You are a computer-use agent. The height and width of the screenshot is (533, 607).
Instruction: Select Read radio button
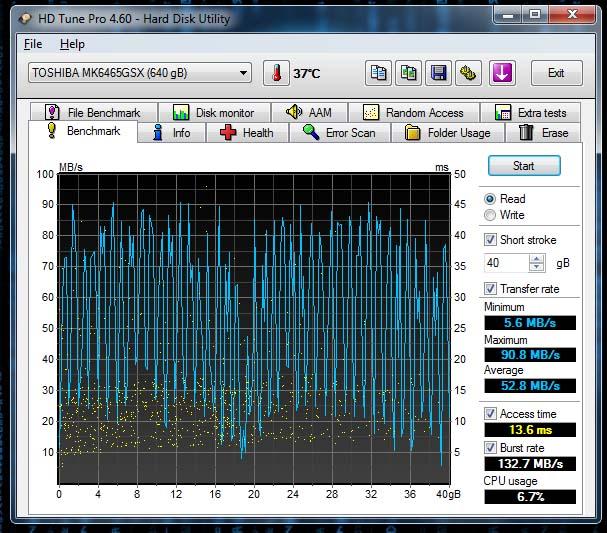pos(490,199)
